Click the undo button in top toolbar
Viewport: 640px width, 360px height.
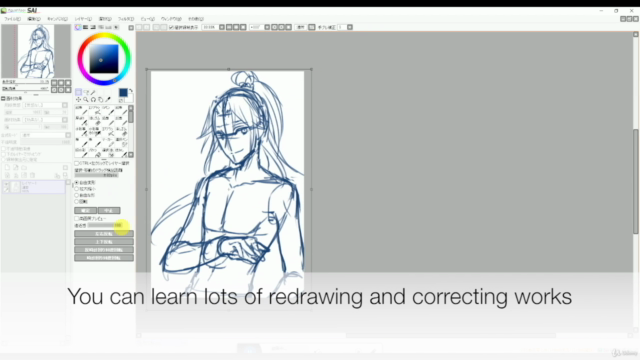pos(139,27)
